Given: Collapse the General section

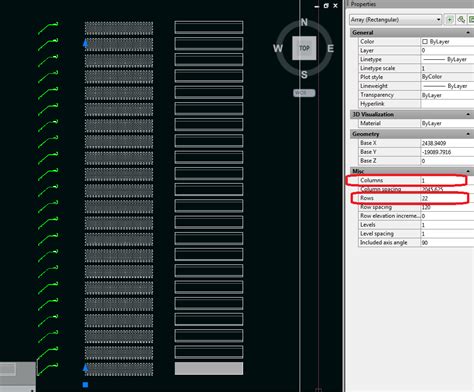Looking at the screenshot, I should 468,32.
